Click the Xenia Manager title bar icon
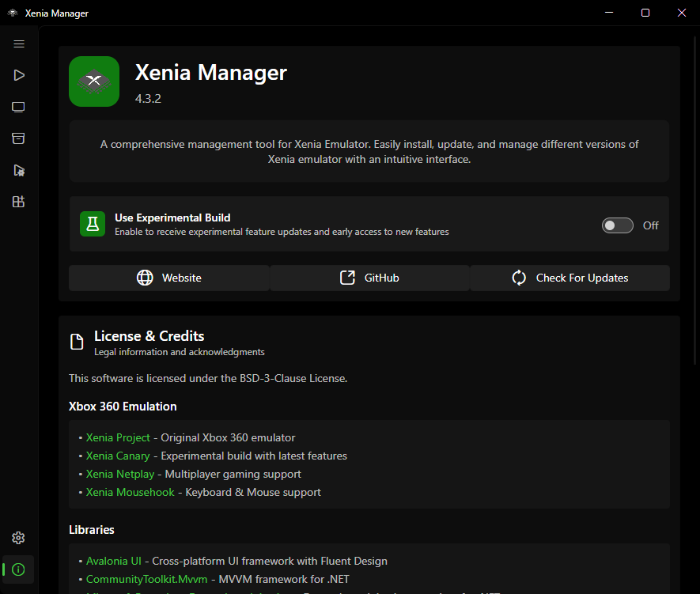Image resolution: width=700 pixels, height=594 pixels. [x=13, y=13]
